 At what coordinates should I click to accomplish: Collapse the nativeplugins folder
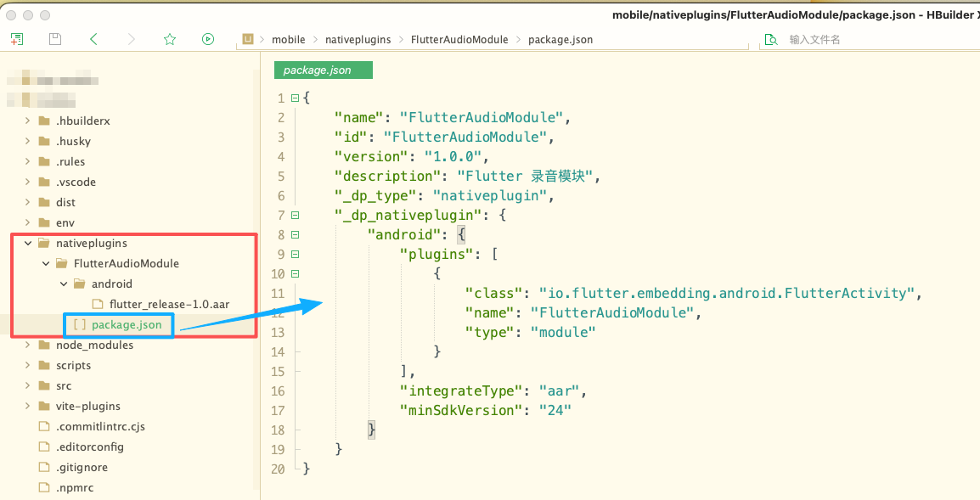click(28, 243)
